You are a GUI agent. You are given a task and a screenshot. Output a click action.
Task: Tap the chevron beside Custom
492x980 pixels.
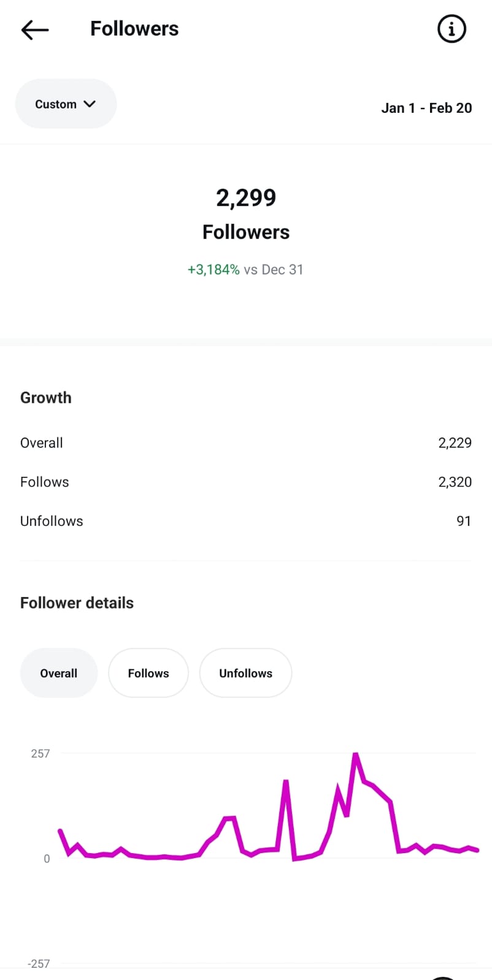[90, 104]
